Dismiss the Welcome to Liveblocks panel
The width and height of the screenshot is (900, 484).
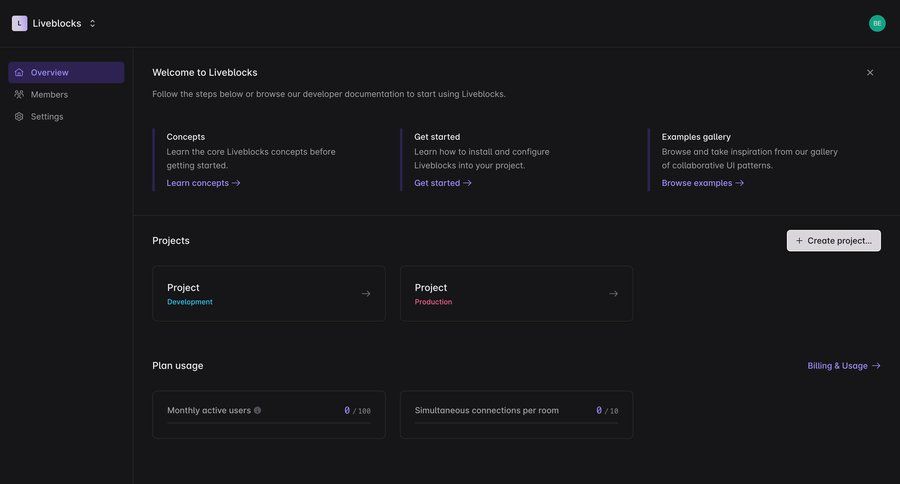coord(870,72)
